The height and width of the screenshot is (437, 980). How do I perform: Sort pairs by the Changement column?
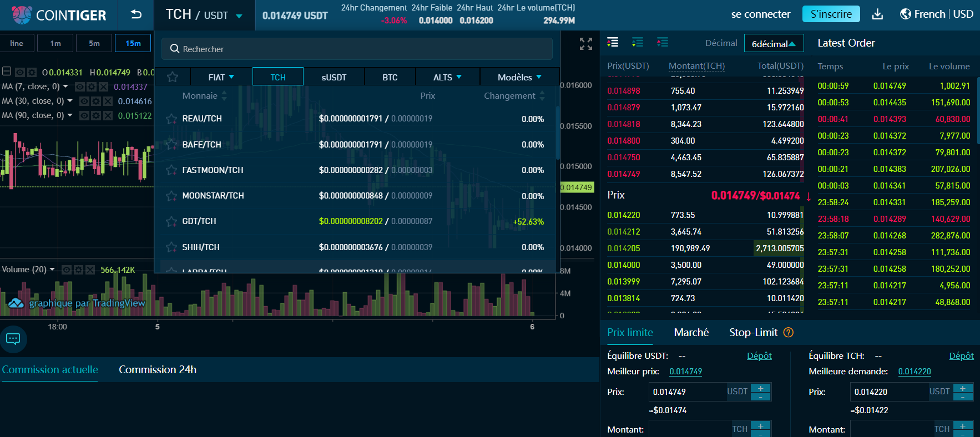(514, 96)
